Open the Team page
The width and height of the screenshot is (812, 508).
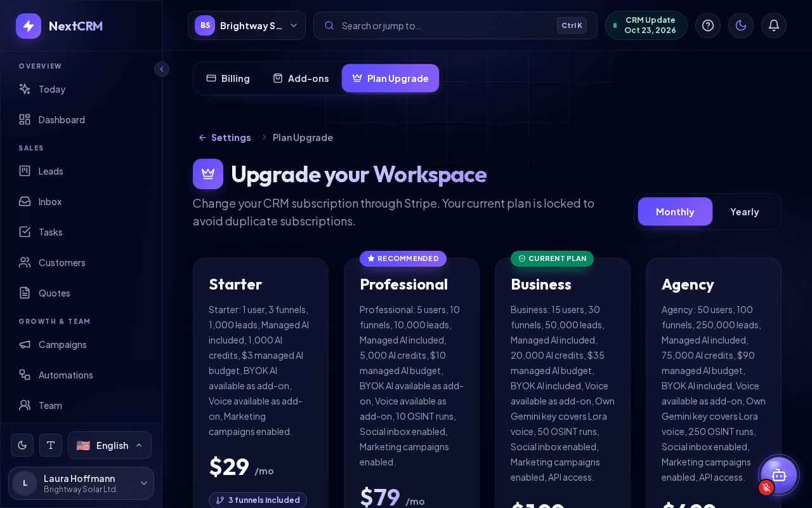pyautogui.click(x=81, y=406)
